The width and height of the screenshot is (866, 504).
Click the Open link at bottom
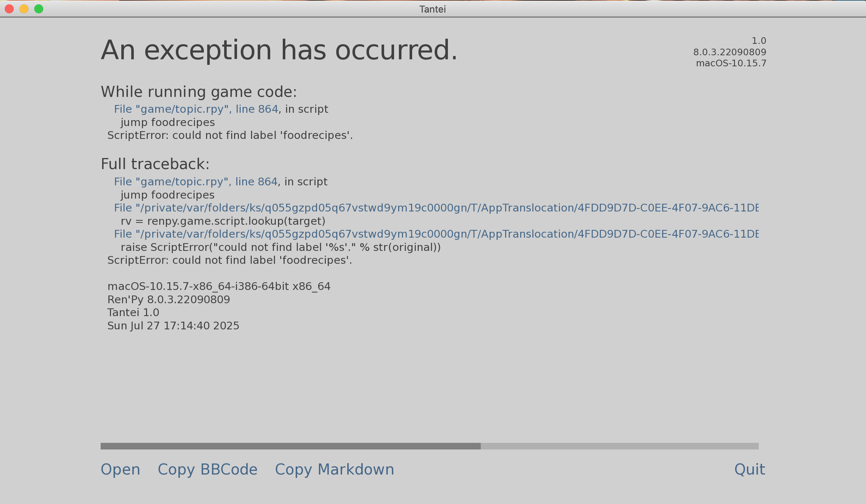pyautogui.click(x=120, y=469)
